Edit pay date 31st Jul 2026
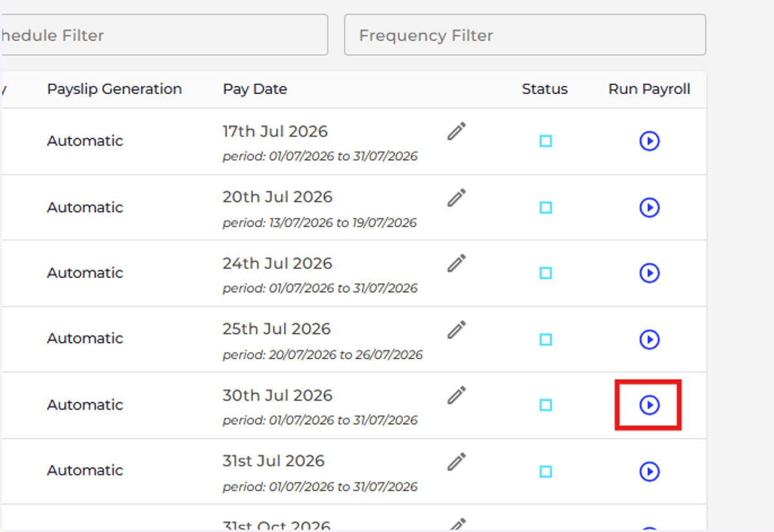This screenshot has width=774, height=532. (457, 462)
